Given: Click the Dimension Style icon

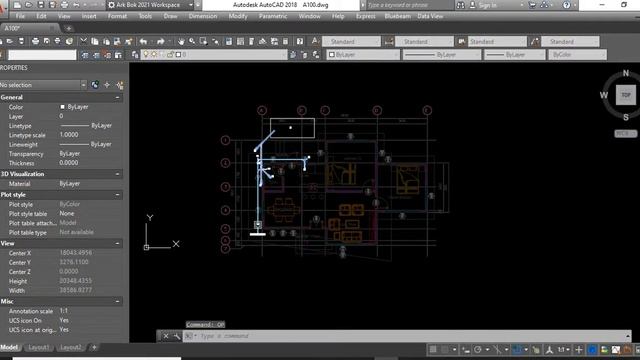Looking at the screenshot, I should tap(389, 41).
